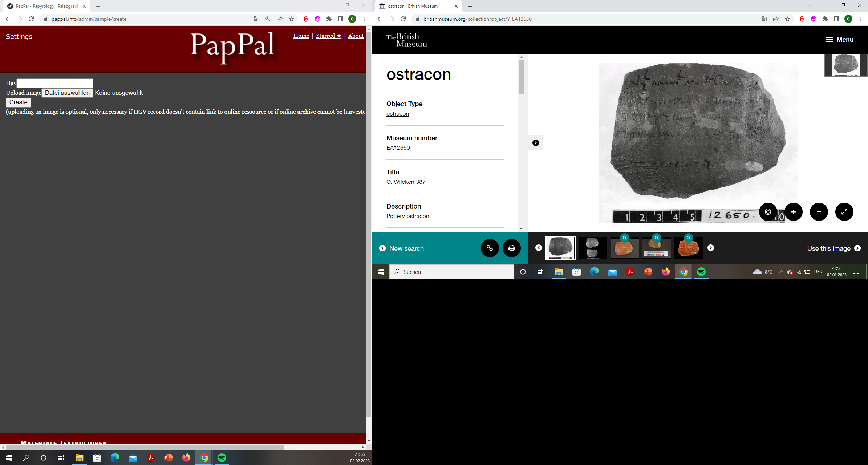
Task: Zoom out of the ostracon image
Action: (819, 212)
